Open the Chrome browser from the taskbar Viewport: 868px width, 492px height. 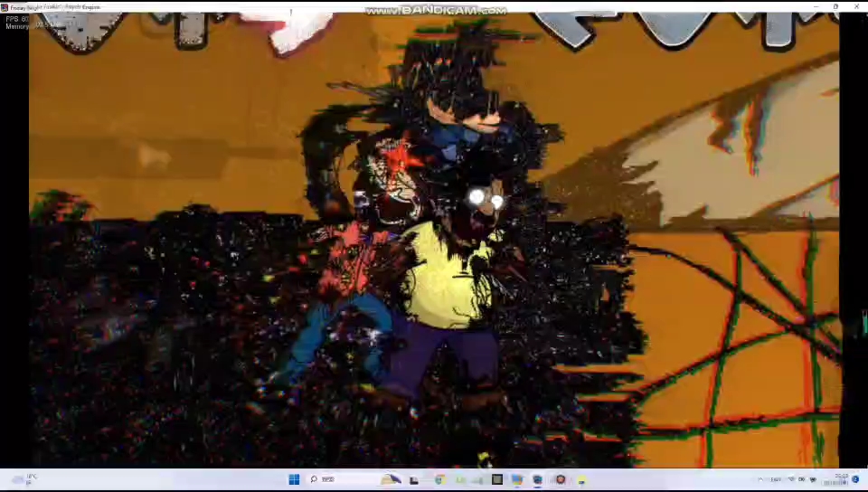439,479
